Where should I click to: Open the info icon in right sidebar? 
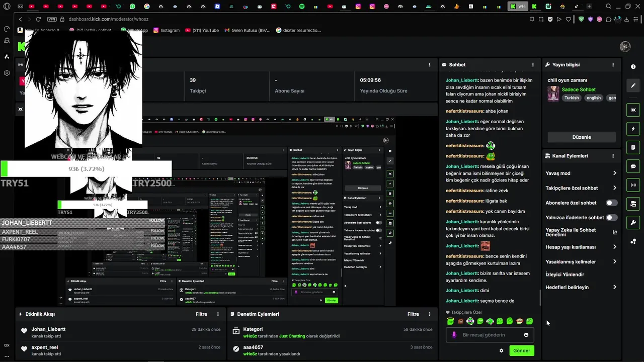pos(633,67)
